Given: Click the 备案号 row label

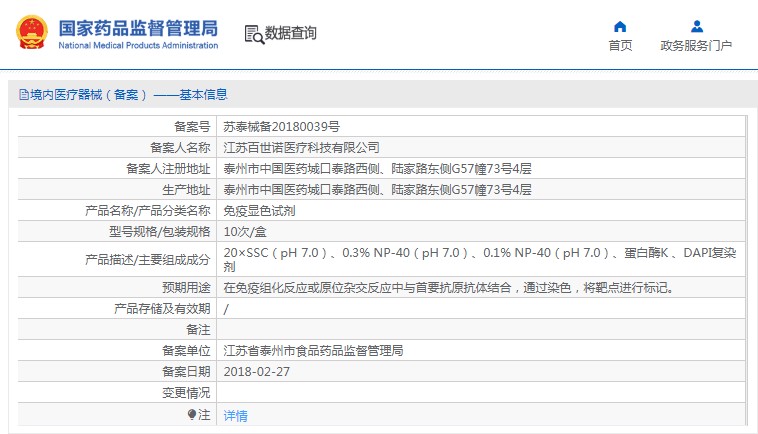Looking at the screenshot, I should point(192,127).
